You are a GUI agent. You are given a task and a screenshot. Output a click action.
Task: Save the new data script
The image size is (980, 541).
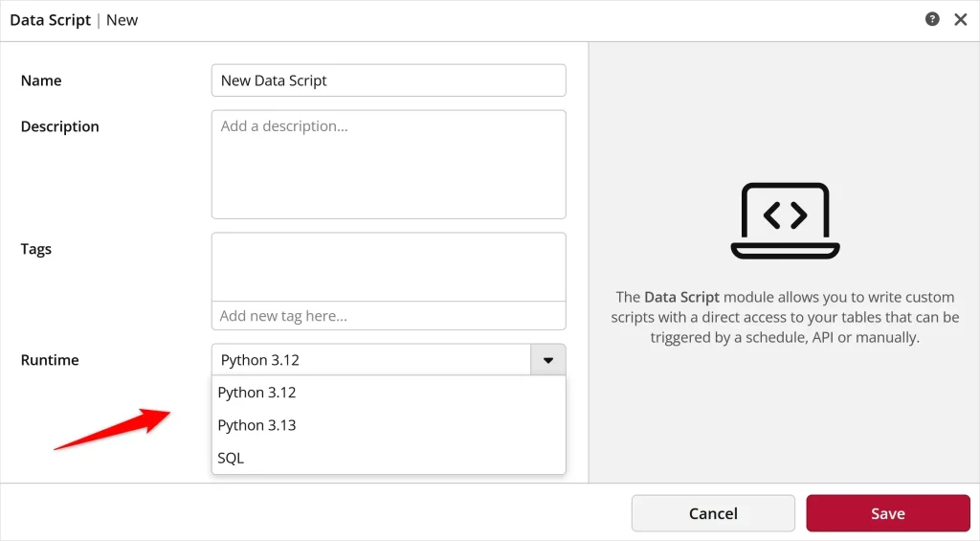click(888, 513)
